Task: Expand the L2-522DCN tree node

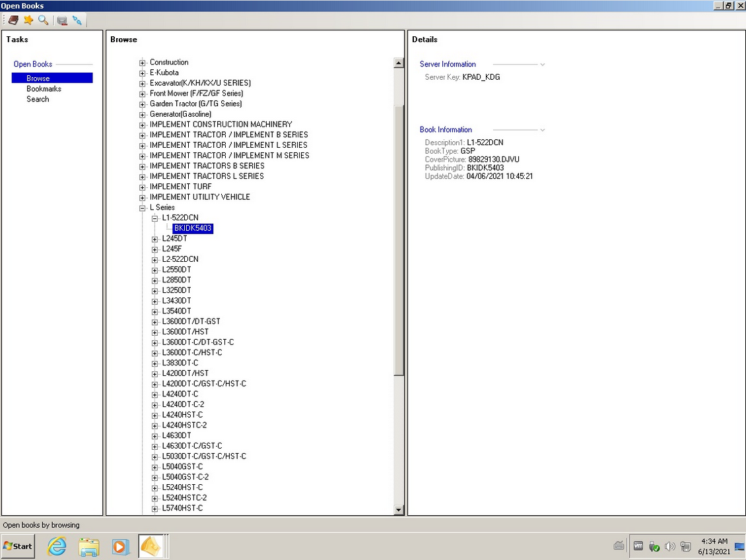Action: click(x=154, y=260)
